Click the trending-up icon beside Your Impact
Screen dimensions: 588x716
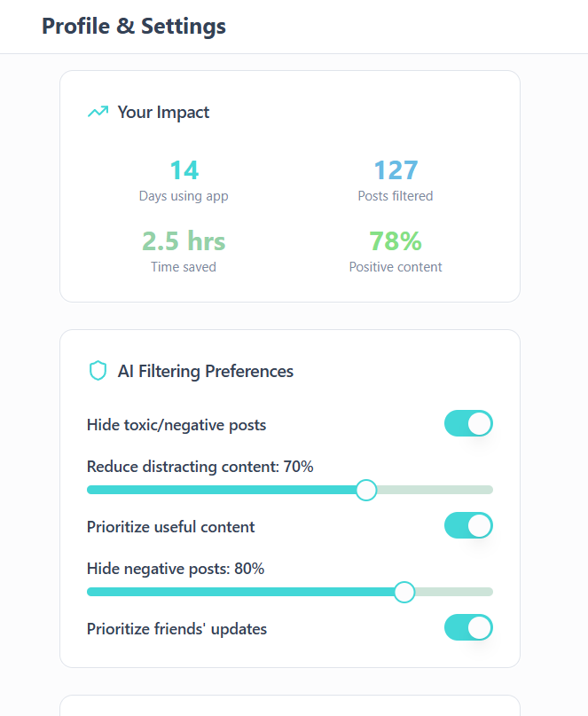[98, 112]
